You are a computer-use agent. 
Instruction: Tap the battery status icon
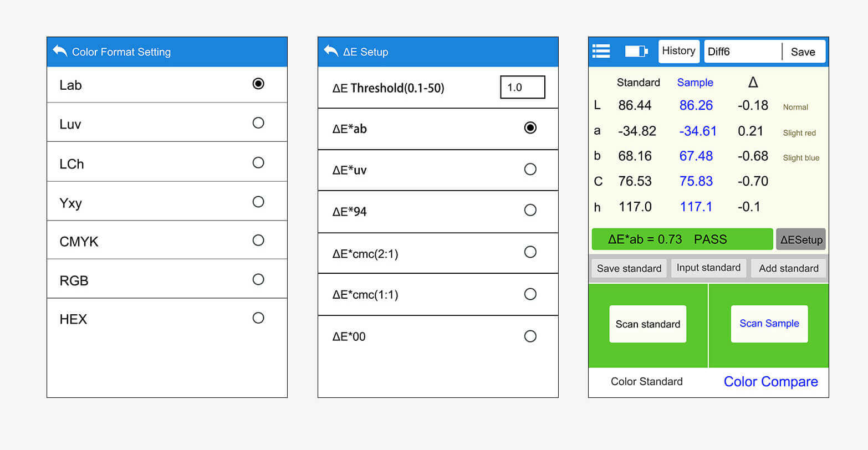click(x=636, y=52)
